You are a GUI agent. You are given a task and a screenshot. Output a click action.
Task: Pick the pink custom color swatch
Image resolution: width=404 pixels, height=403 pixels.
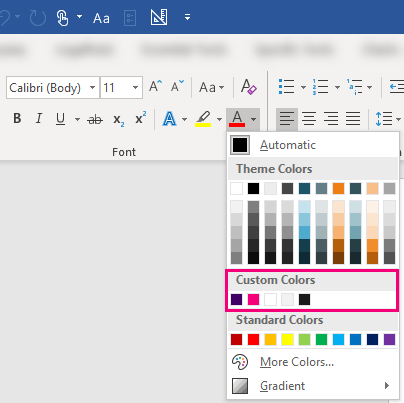click(253, 299)
